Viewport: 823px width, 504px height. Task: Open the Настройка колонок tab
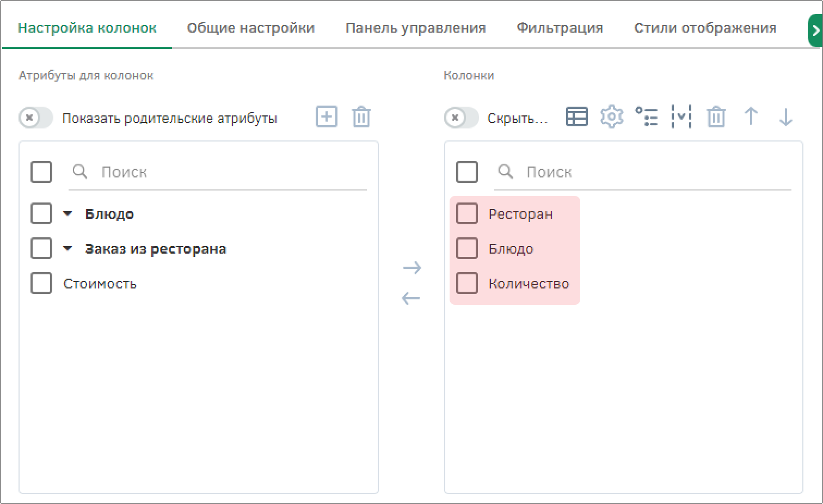click(87, 28)
